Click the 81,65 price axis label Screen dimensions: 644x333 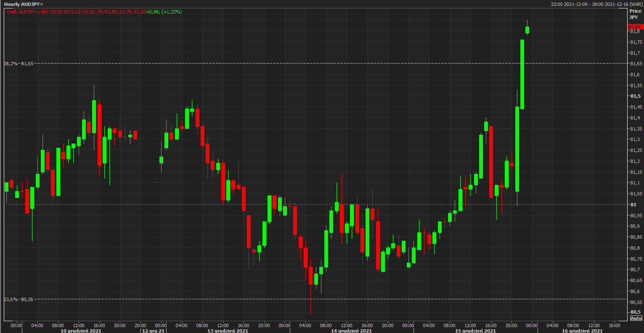[x=636, y=64]
